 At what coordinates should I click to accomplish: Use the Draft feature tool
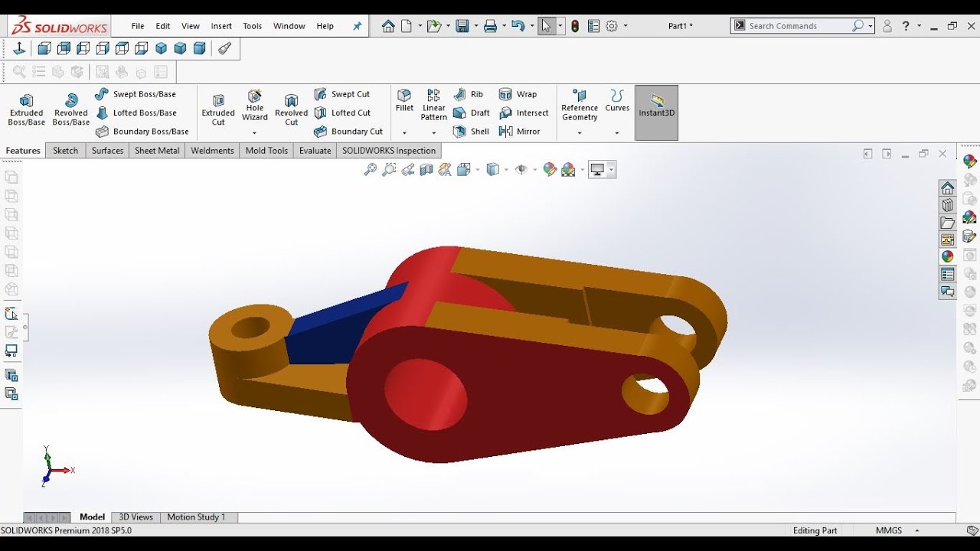pos(472,112)
